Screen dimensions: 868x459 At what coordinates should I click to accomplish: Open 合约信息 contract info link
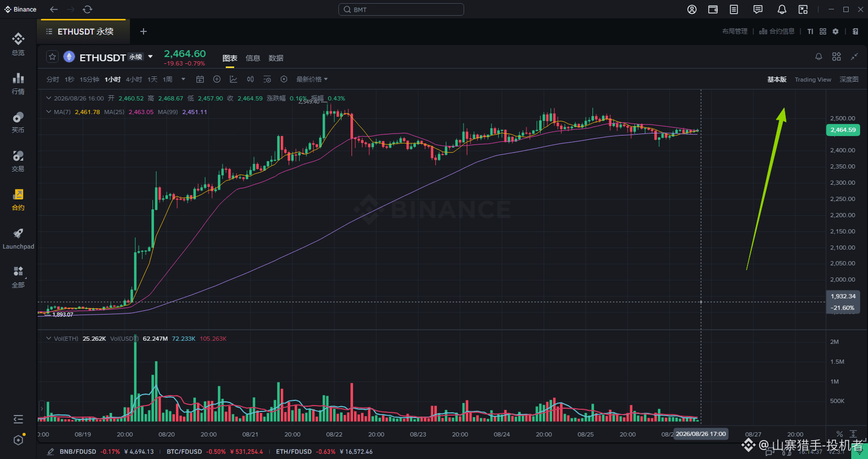777,31
